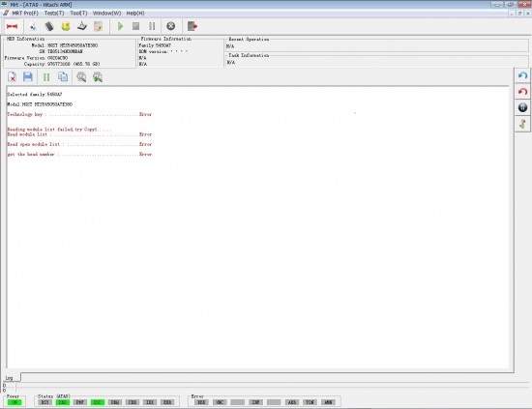Screen dimensions: 532x409
Task: Open the Tests(T) menu
Action: click(54, 13)
